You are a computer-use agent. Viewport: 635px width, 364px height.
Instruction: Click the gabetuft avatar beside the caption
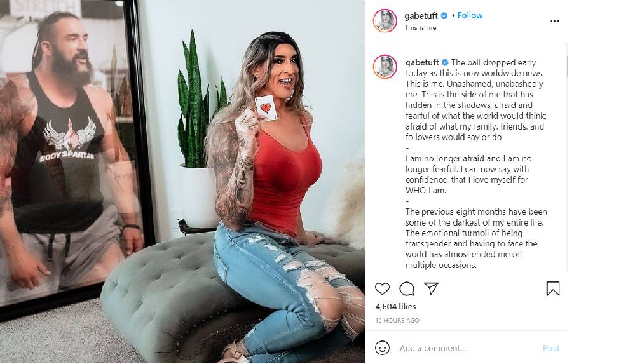click(385, 67)
